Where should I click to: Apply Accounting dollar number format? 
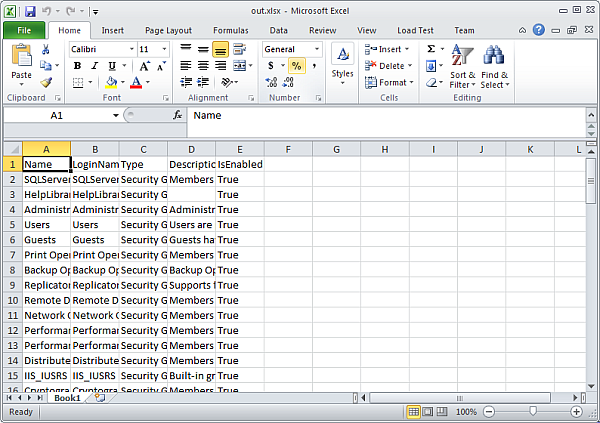point(271,66)
